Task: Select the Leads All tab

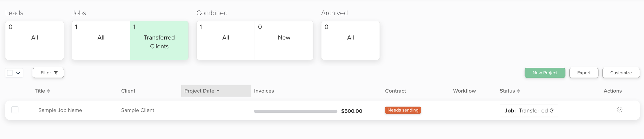Action: tap(35, 40)
